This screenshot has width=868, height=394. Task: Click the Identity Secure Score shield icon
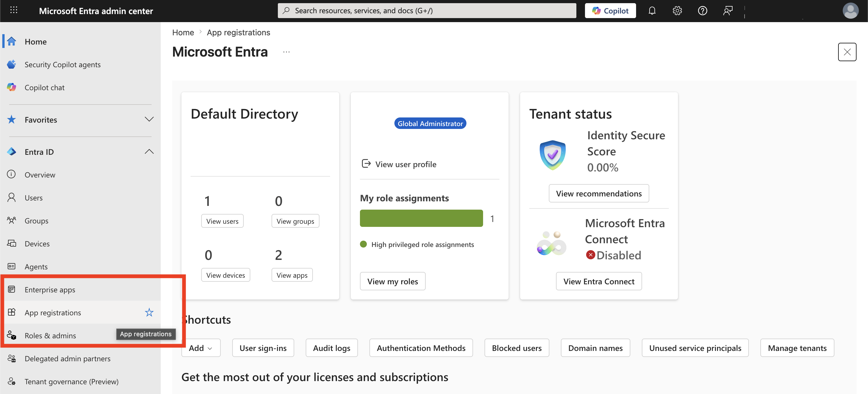click(x=553, y=155)
